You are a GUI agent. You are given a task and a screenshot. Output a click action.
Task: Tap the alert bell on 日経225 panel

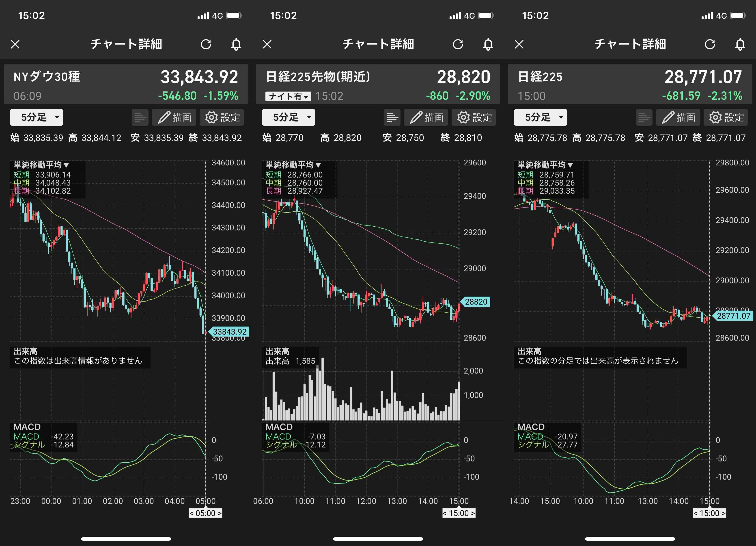point(740,44)
